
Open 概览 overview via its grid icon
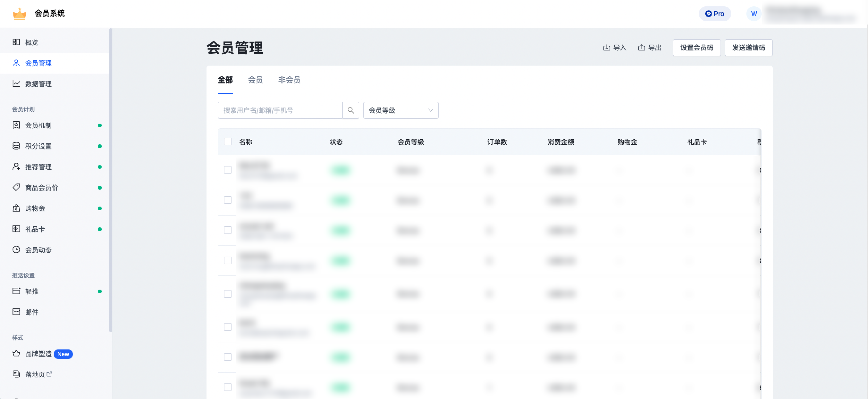[16, 42]
